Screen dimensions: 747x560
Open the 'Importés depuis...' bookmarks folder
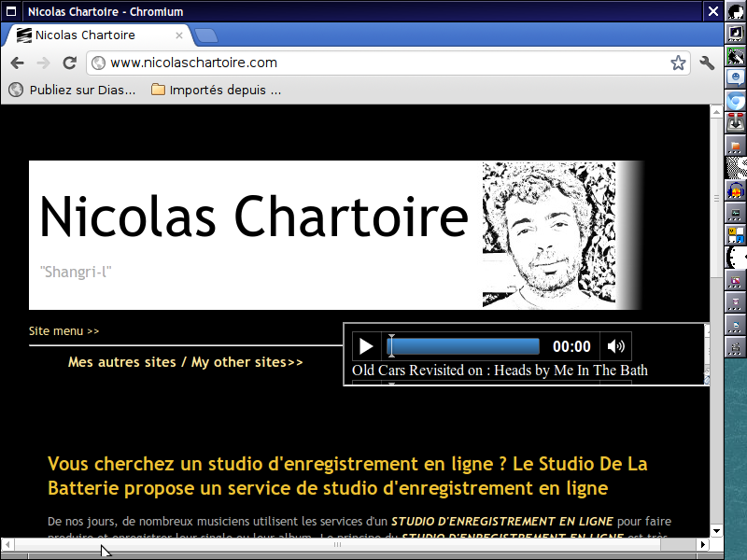[x=215, y=91]
